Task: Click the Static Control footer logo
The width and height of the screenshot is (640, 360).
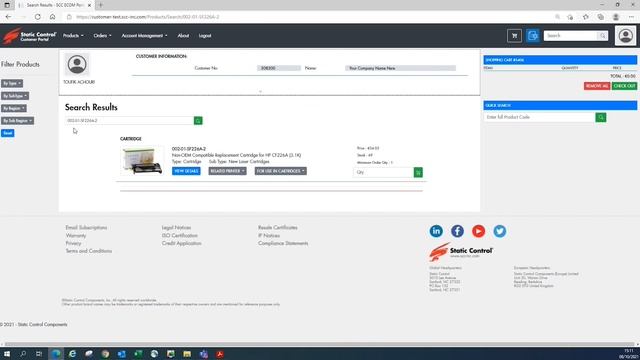Action: click(461, 252)
